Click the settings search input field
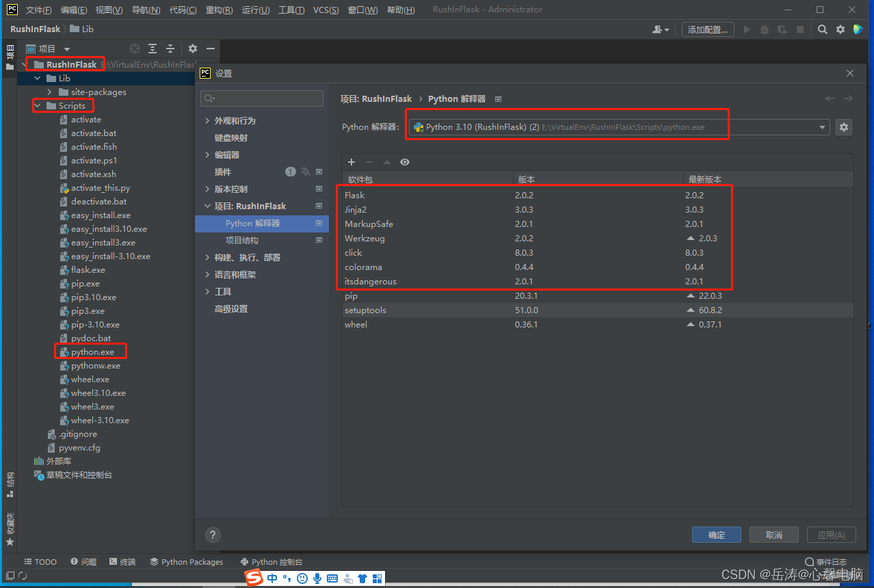The width and height of the screenshot is (874, 588). click(x=262, y=98)
